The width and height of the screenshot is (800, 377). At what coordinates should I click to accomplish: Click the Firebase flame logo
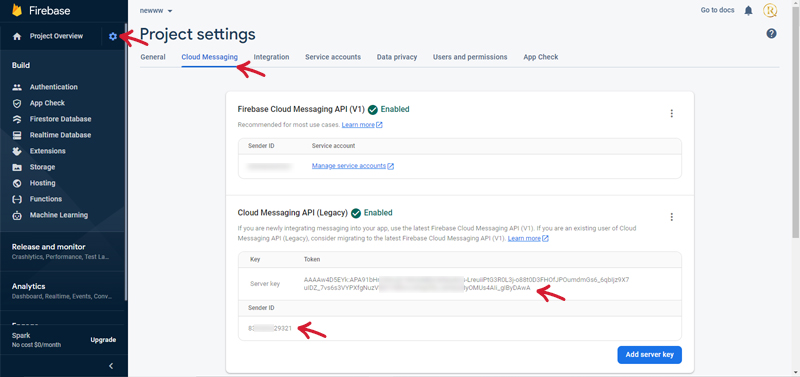coord(17,10)
